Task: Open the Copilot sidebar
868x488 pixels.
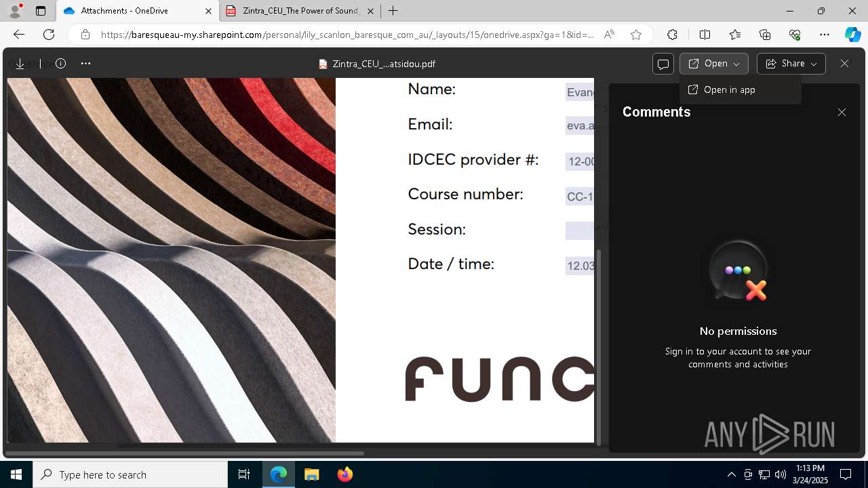Action: (x=852, y=35)
